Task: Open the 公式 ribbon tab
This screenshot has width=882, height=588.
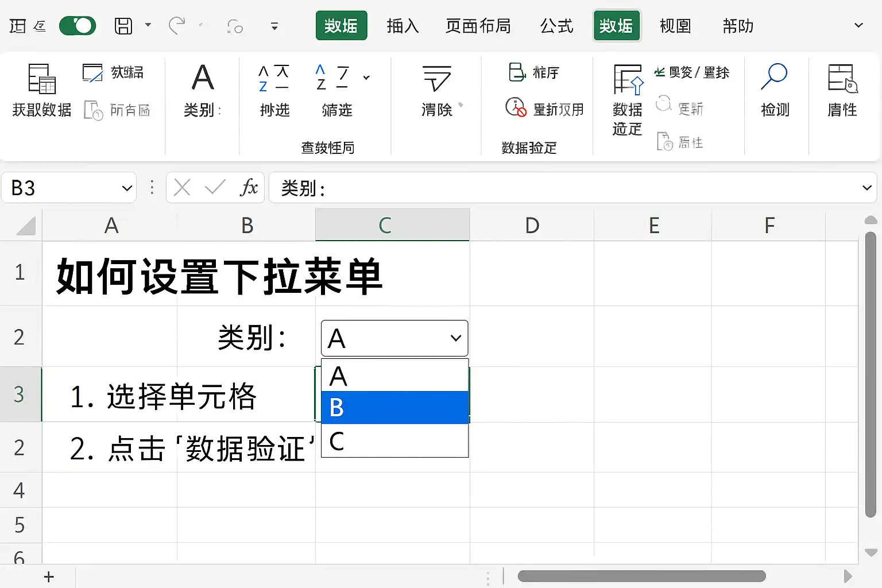Action: click(556, 26)
